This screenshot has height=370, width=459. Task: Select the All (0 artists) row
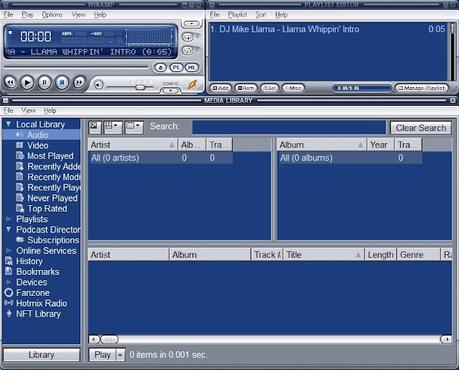tap(160, 158)
